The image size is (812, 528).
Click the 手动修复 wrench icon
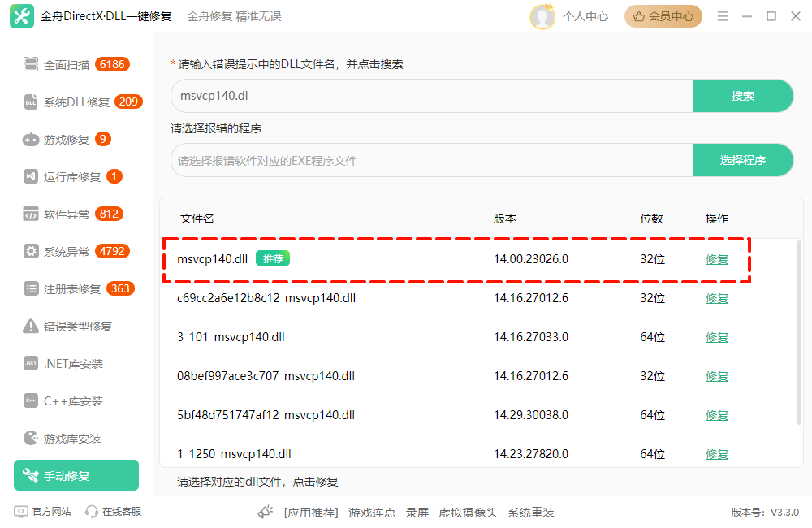click(x=31, y=475)
